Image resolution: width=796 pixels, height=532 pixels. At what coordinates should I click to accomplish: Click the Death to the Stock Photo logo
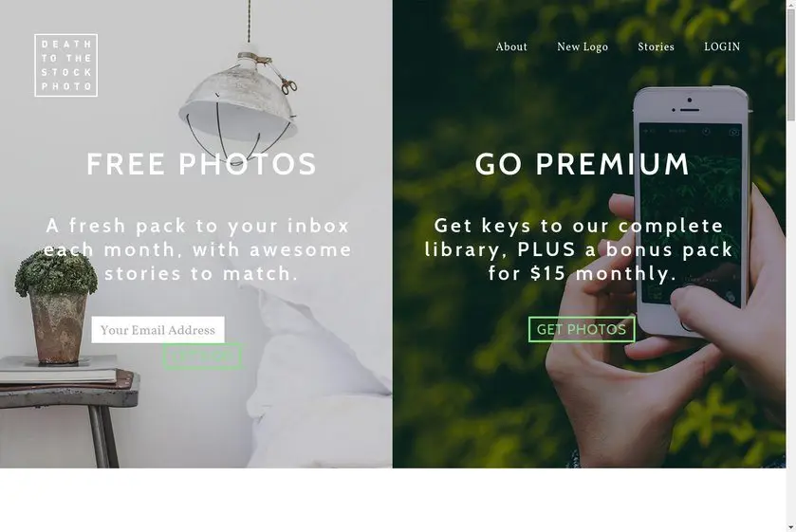(66, 65)
